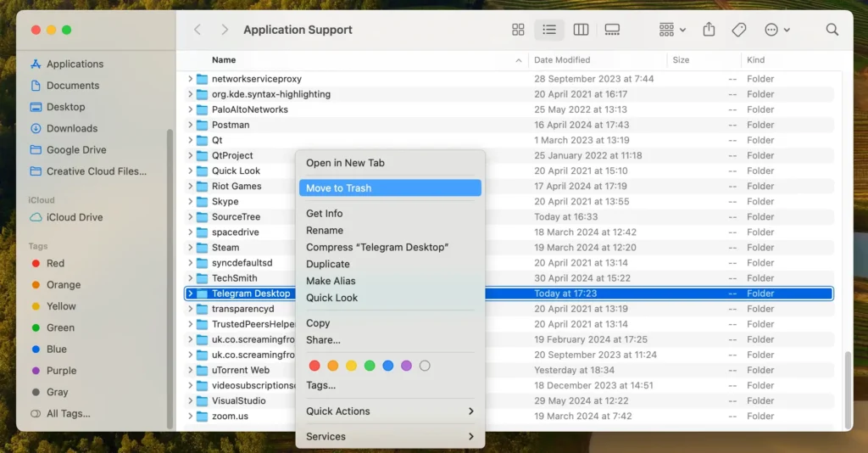This screenshot has width=868, height=453.
Task: Choose Share... from context menu
Action: 390,340
